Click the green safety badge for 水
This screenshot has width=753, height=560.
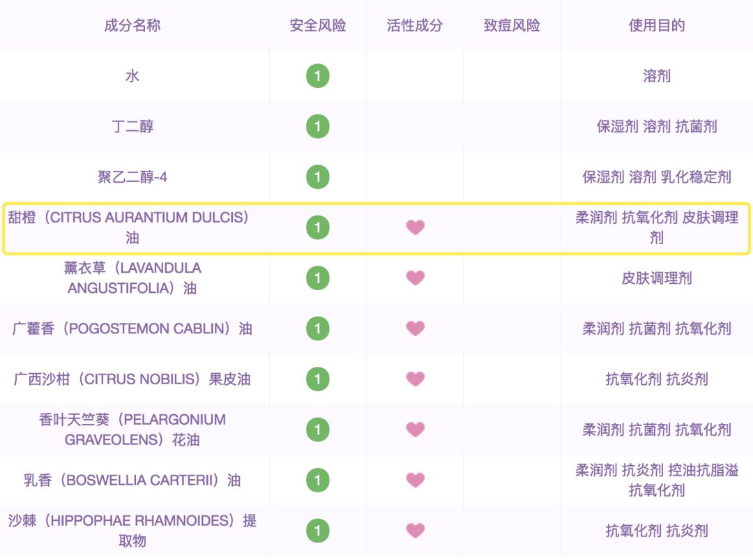[317, 75]
